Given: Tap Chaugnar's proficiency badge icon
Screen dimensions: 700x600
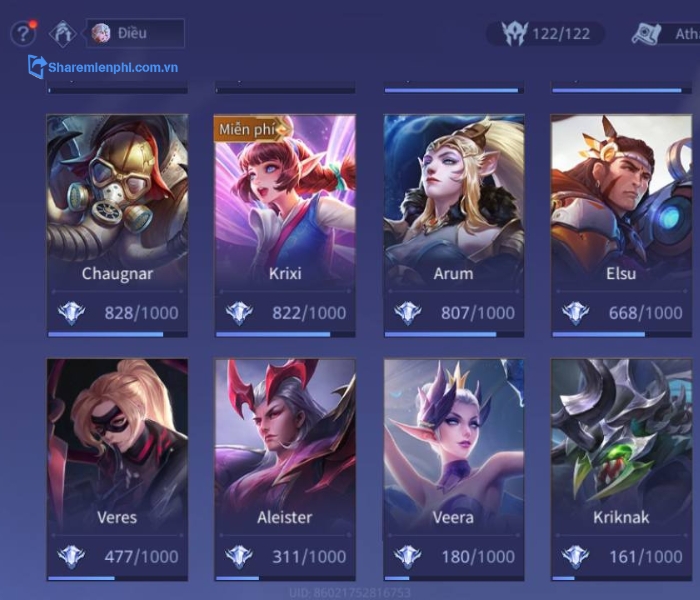Looking at the screenshot, I should pyautogui.click(x=71, y=312).
